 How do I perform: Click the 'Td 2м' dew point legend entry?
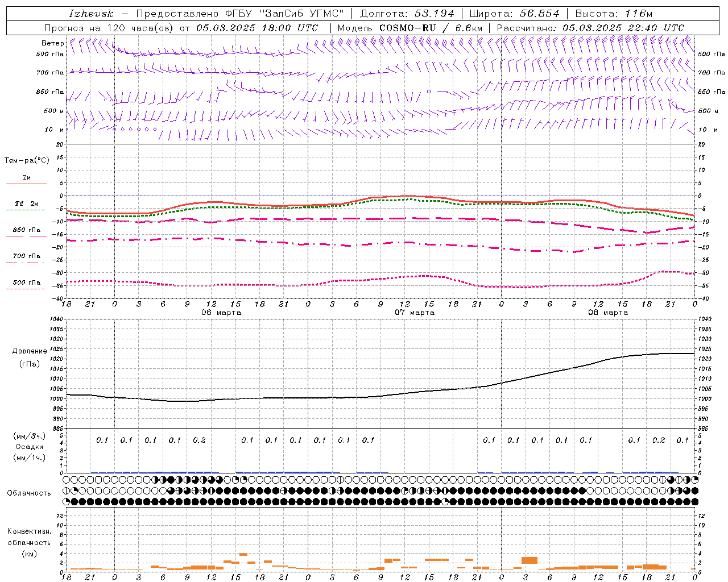[x=26, y=203]
